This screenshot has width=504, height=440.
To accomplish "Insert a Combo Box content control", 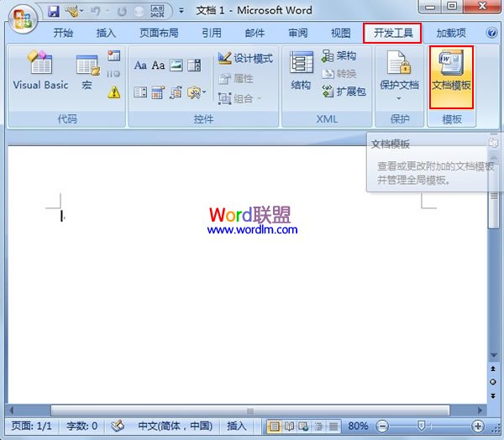I will 194,65.
